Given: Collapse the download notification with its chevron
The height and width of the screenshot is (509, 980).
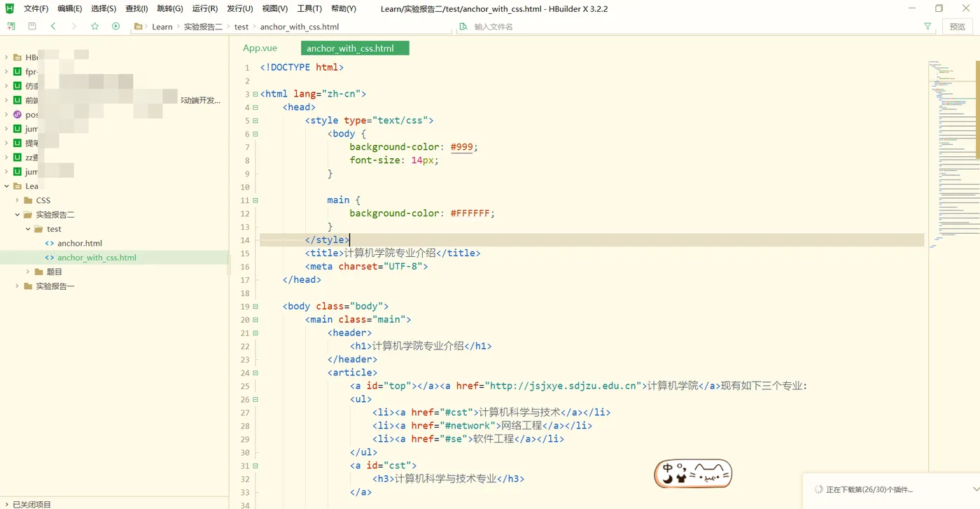Looking at the screenshot, I should [x=976, y=489].
